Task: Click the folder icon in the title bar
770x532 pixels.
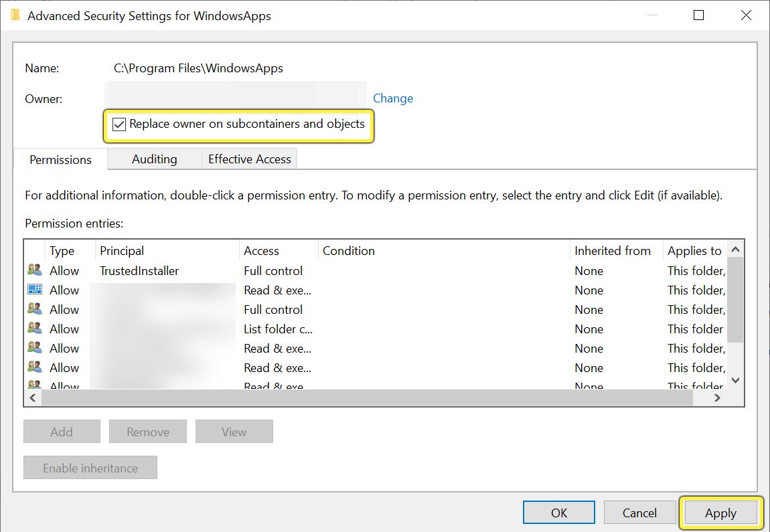Action: point(15,15)
